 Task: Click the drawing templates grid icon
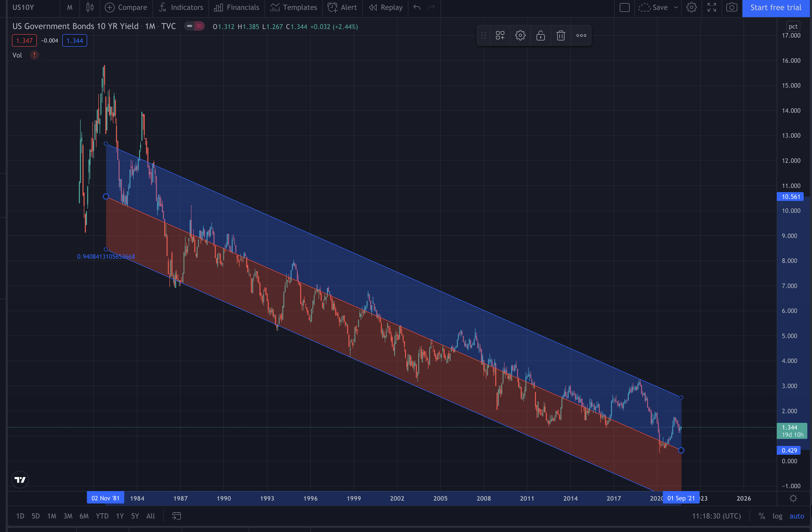tap(500, 36)
